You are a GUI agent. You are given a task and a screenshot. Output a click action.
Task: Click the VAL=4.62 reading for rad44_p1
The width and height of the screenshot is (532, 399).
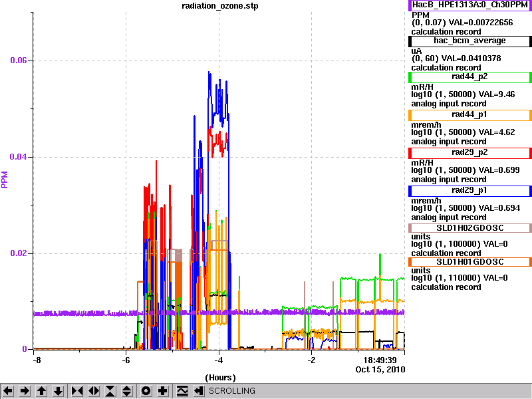tap(495, 132)
